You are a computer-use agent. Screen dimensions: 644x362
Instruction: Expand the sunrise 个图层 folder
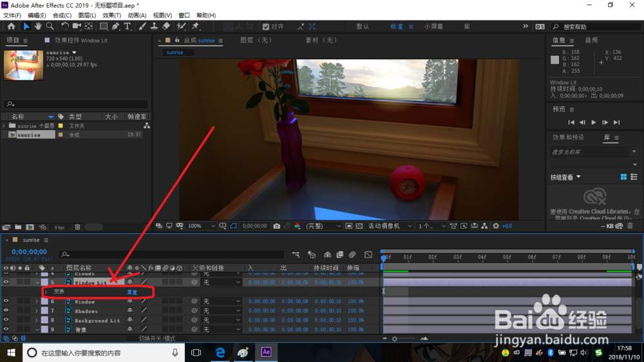(x=4, y=126)
